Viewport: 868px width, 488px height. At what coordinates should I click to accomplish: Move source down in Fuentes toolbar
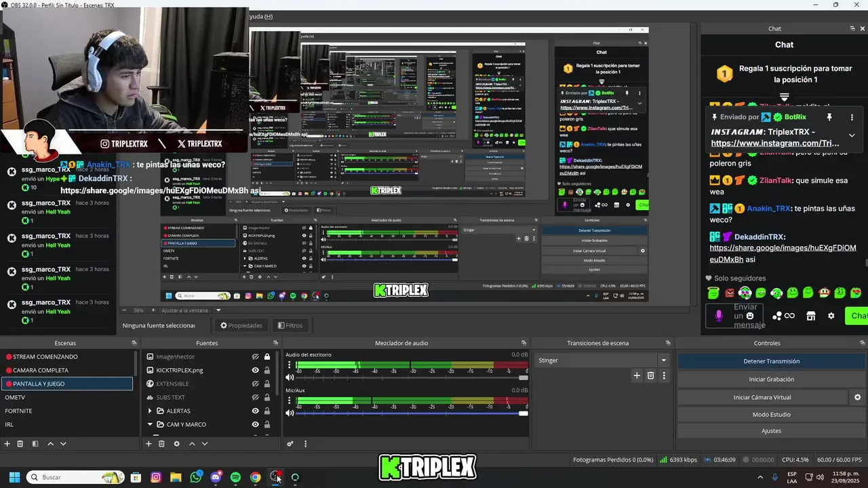[x=205, y=444]
